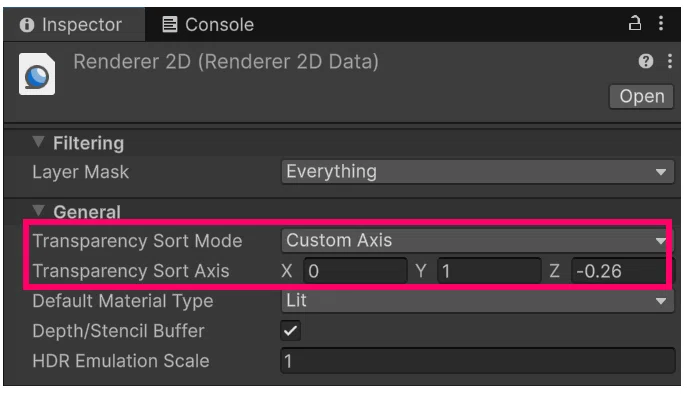Viewport: 687px width, 394px height.
Task: Switch to the Console tab
Action: point(208,25)
